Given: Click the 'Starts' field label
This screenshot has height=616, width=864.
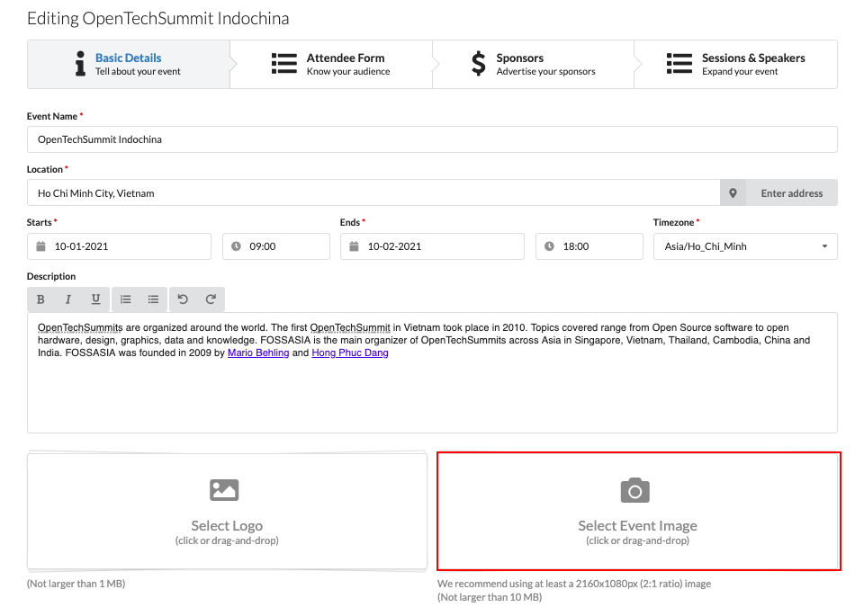Looking at the screenshot, I should click(x=39, y=222).
